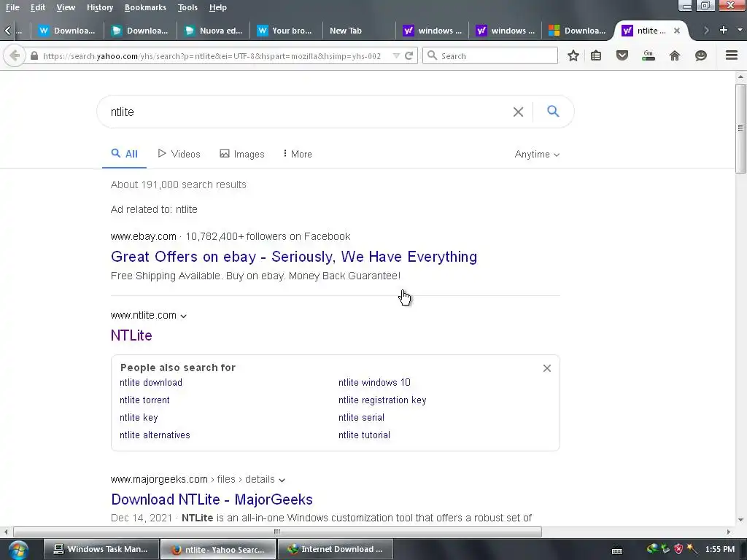The image size is (747, 560).
Task: Reload the page with the refresh icon
Action: tap(409, 55)
